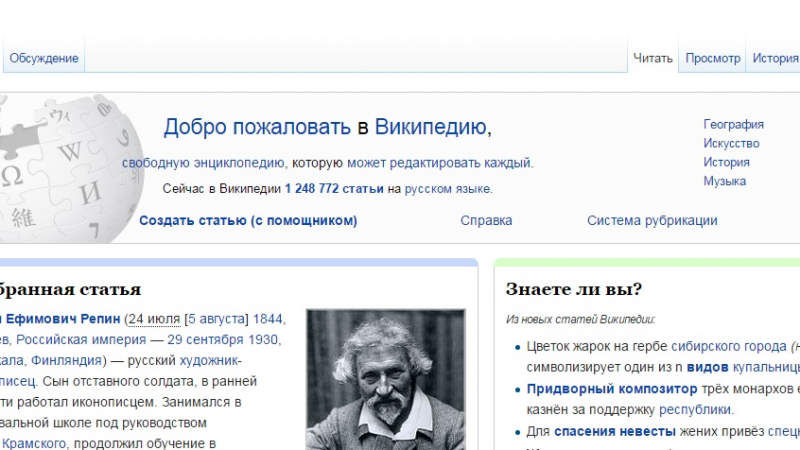Open the 1844 year link
Viewport: 800px width, 450px height.
click(x=267, y=319)
